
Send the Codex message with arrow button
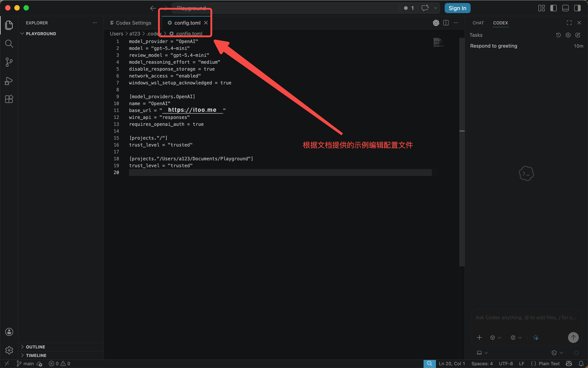tap(573, 338)
